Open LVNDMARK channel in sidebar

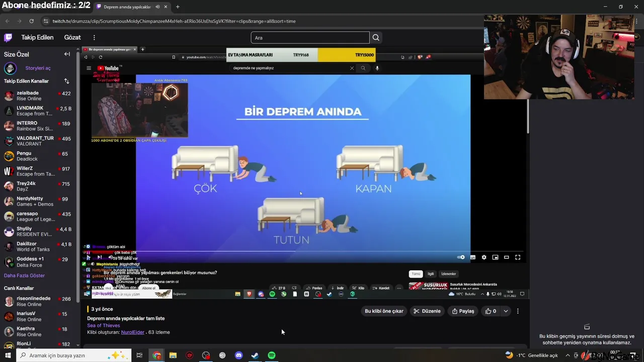pos(38,111)
